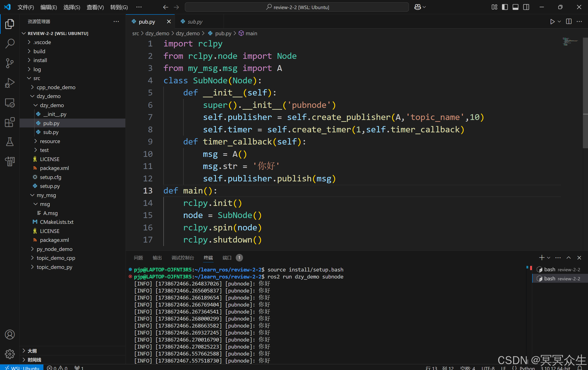Image resolution: width=588 pixels, height=370 pixels.
Task: Click the editor vertical scrollbar
Action: click(x=585, y=93)
